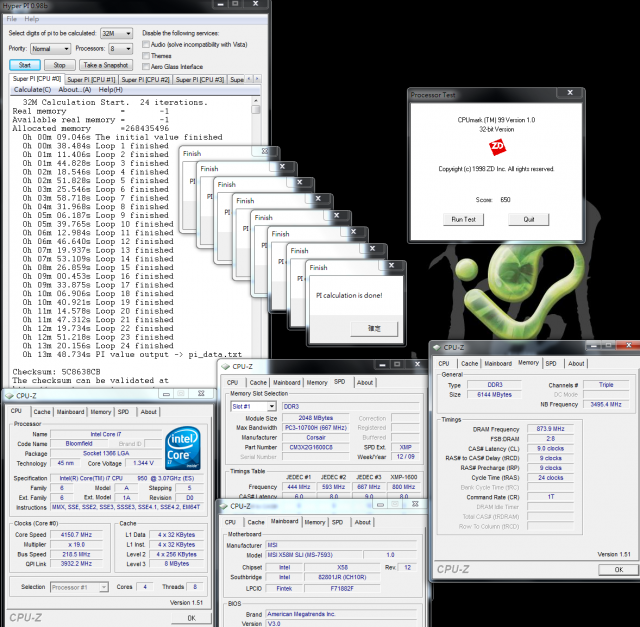Open SPD tab in CPU-Z CPU window
This screenshot has height=627, width=640.
click(123, 412)
